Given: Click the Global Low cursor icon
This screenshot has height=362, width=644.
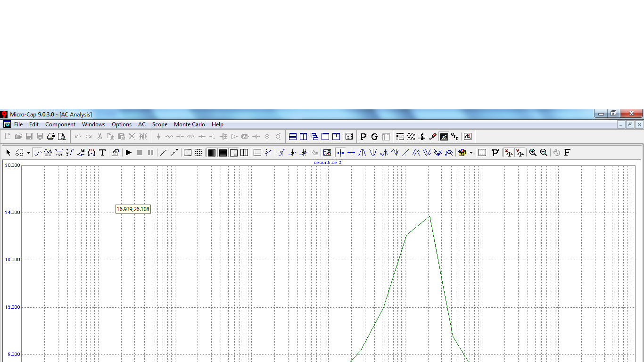Looking at the screenshot, I should pyautogui.click(x=427, y=153).
